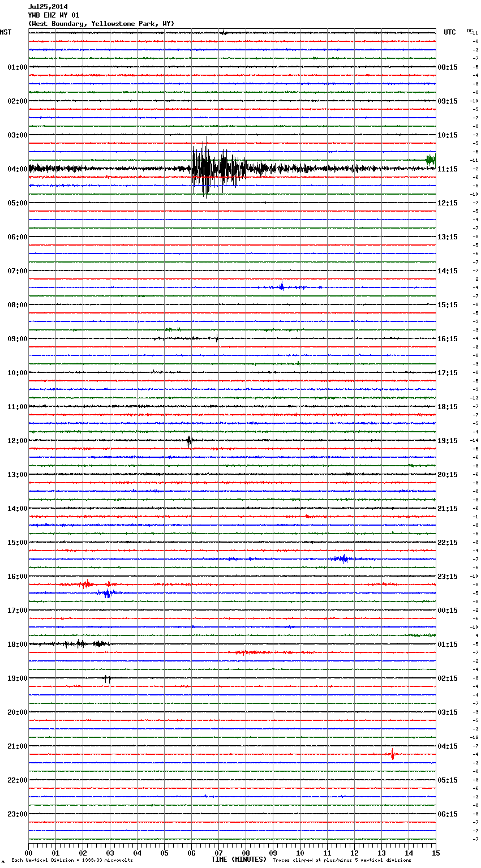This screenshot has height=868, width=481.
Task: Click the "10:15" UTC row label
Action: tap(448, 135)
